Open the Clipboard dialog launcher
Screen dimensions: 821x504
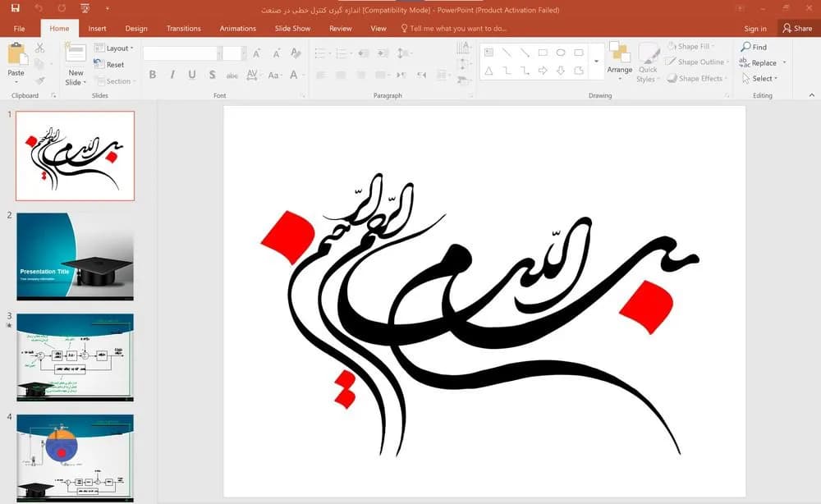53,95
